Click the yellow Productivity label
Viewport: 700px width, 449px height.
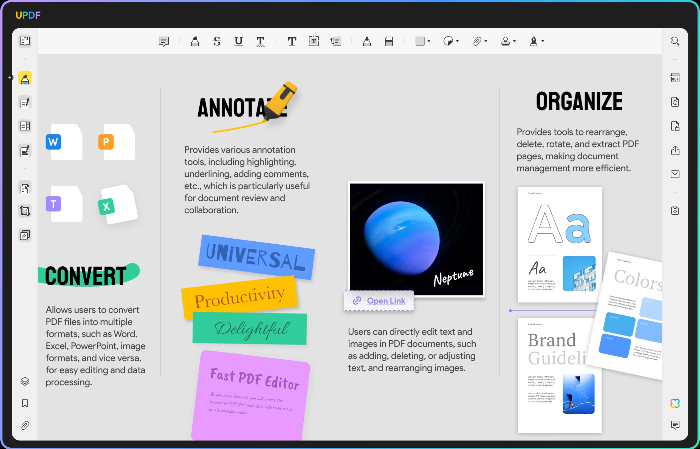(x=240, y=296)
